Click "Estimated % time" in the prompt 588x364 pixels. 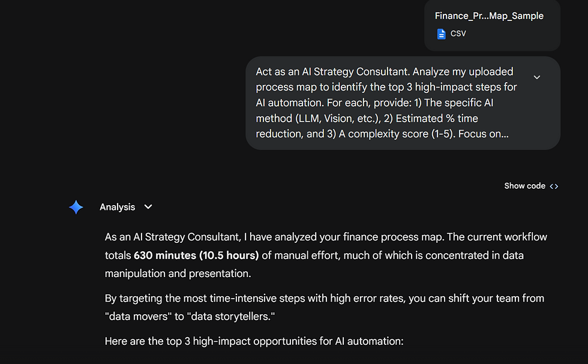439,118
